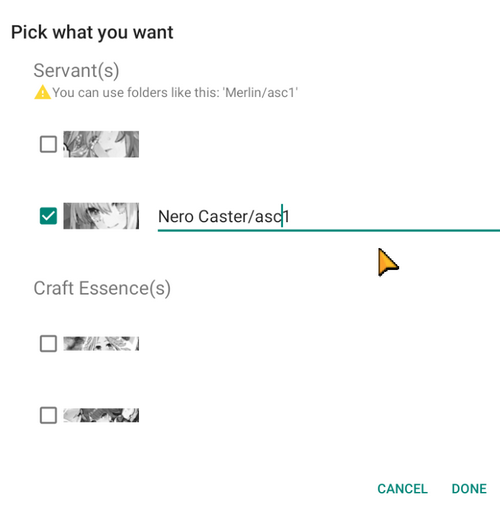Select the Nero Caster servant portrait thumbnail

click(101, 216)
